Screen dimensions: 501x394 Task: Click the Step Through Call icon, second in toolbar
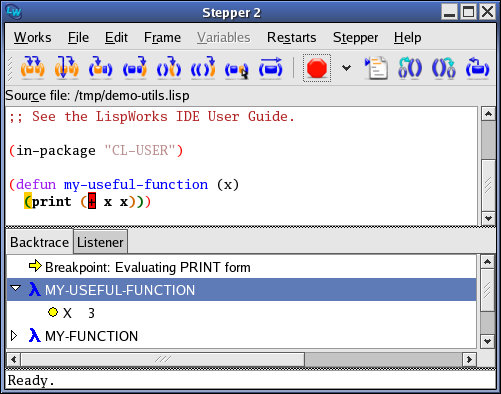pyautogui.click(x=66, y=68)
